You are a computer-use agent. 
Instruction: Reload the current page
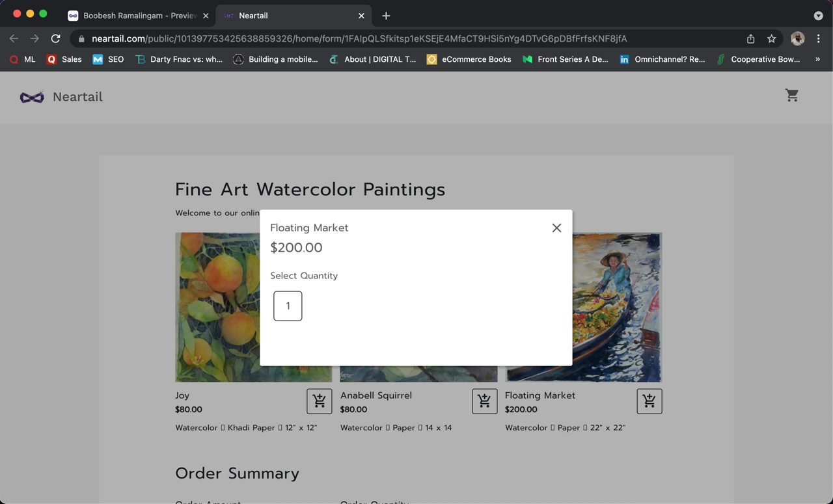[x=55, y=39]
